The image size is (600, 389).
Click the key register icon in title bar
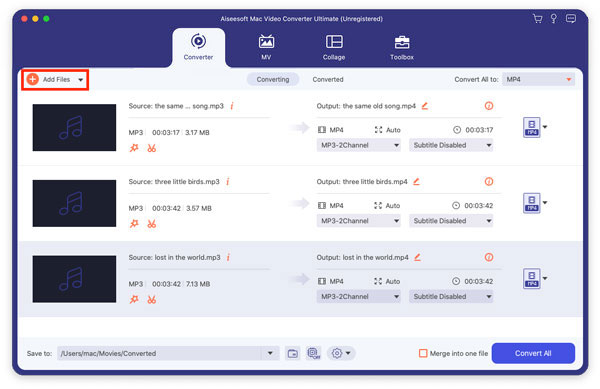[x=553, y=19]
